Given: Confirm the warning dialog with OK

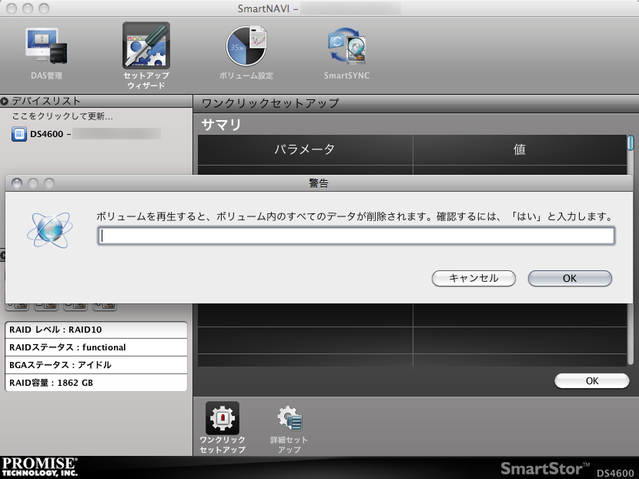Looking at the screenshot, I should [x=569, y=278].
